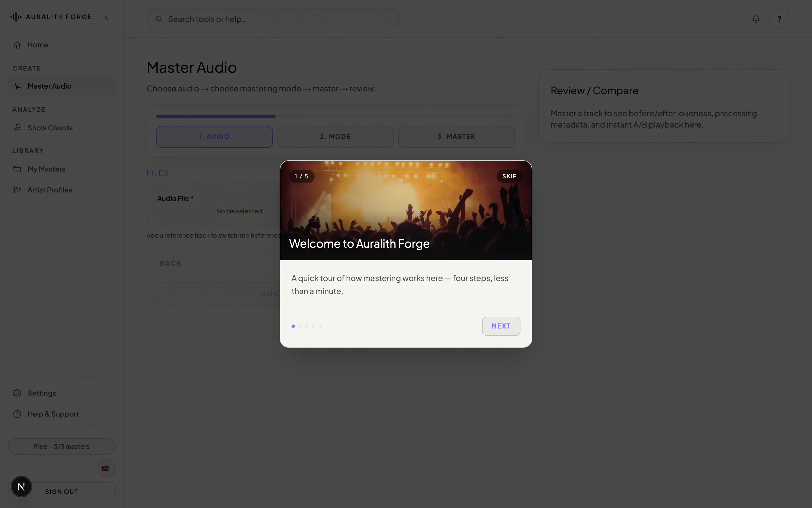The width and height of the screenshot is (812, 508).
Task: Click the Back button
Action: point(171,263)
